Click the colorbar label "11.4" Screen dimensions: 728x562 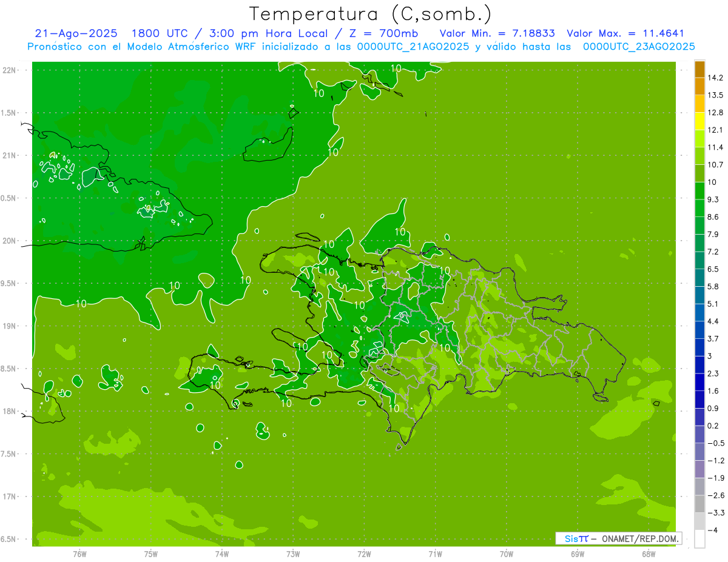[715, 147]
